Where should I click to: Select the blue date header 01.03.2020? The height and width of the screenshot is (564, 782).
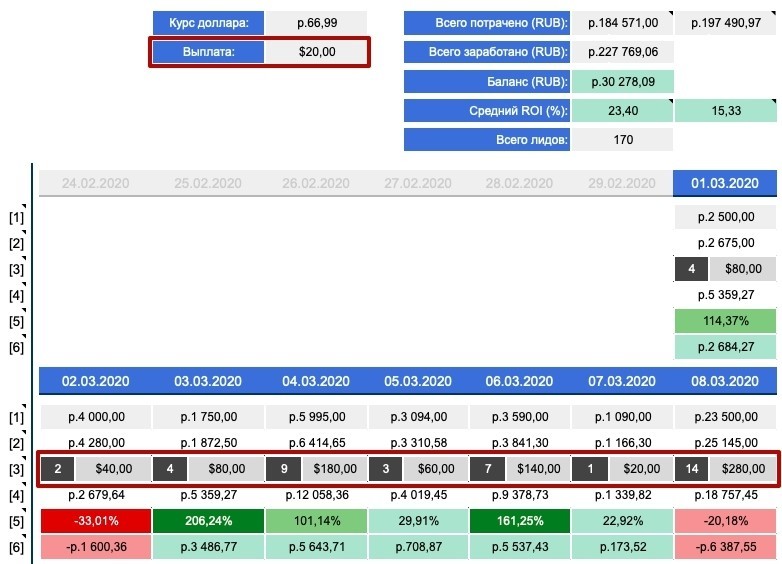pos(725,183)
